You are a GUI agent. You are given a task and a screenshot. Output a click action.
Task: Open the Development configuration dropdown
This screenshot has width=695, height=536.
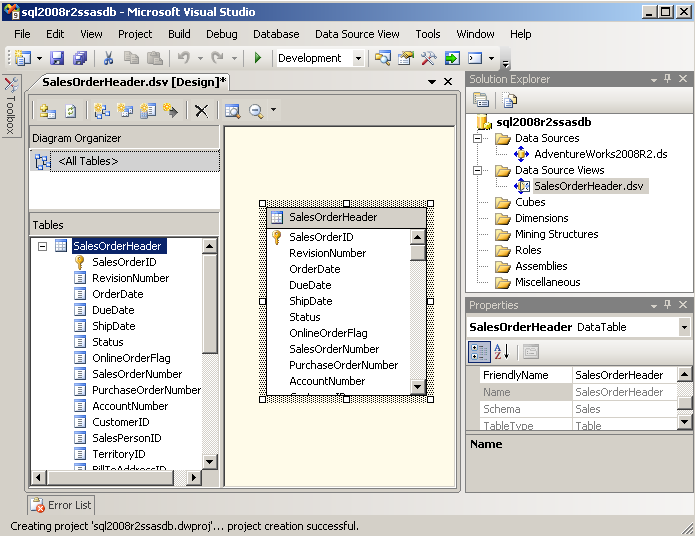tap(358, 58)
